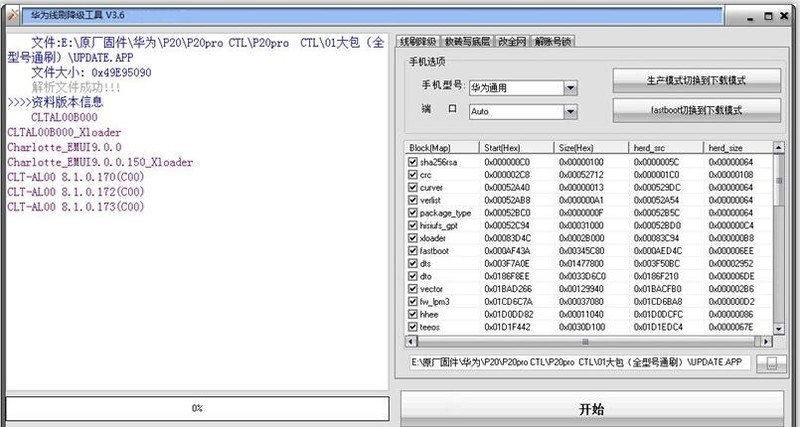Screen dimensions: 800x427
Task: Click the table's scroll right arrow
Action: pyautogui.click(x=766, y=341)
